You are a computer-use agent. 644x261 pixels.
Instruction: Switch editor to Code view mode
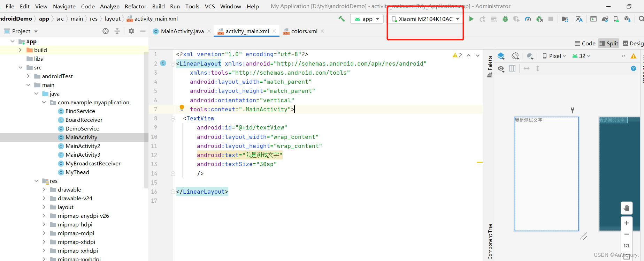pos(585,43)
